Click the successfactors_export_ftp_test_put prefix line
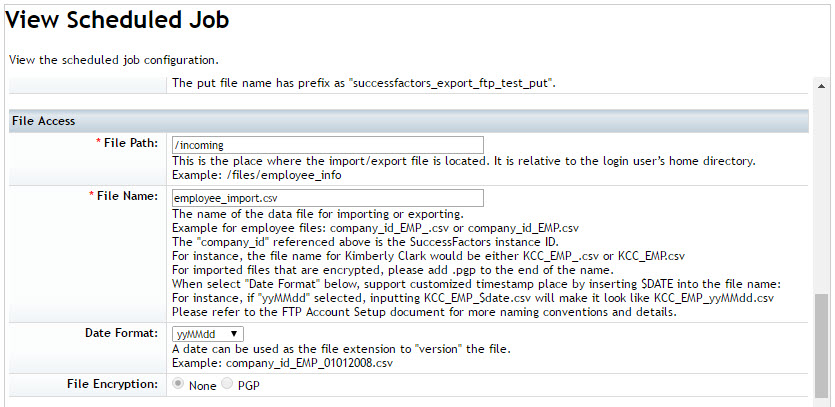This screenshot has width=835, height=407. pyautogui.click(x=364, y=84)
